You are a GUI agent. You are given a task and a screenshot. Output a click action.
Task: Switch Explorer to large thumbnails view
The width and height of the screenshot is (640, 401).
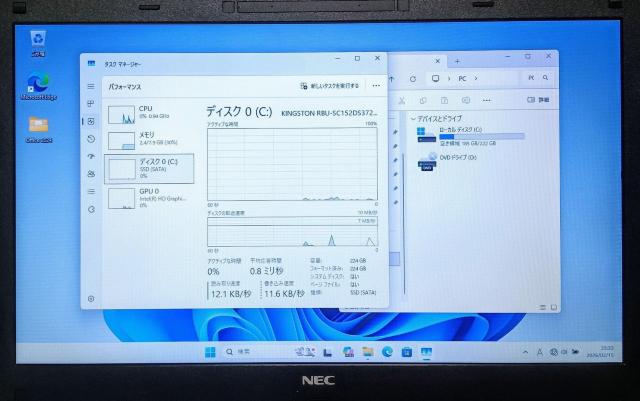553,307
